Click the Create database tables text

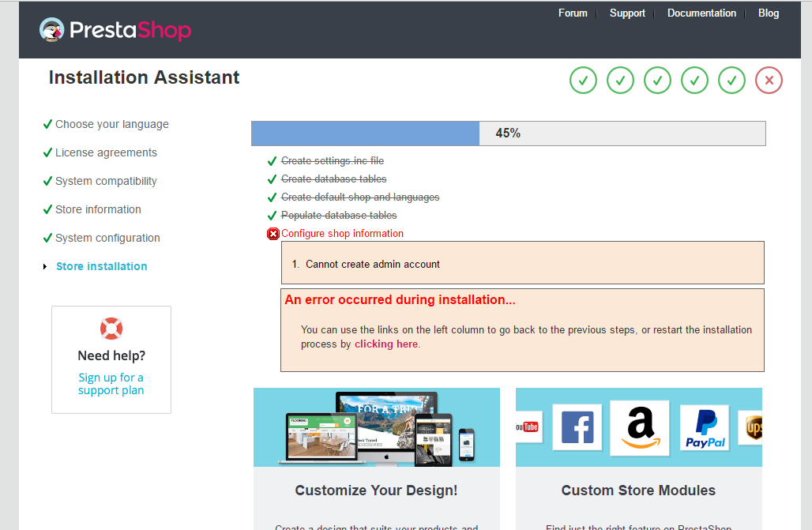coord(334,179)
